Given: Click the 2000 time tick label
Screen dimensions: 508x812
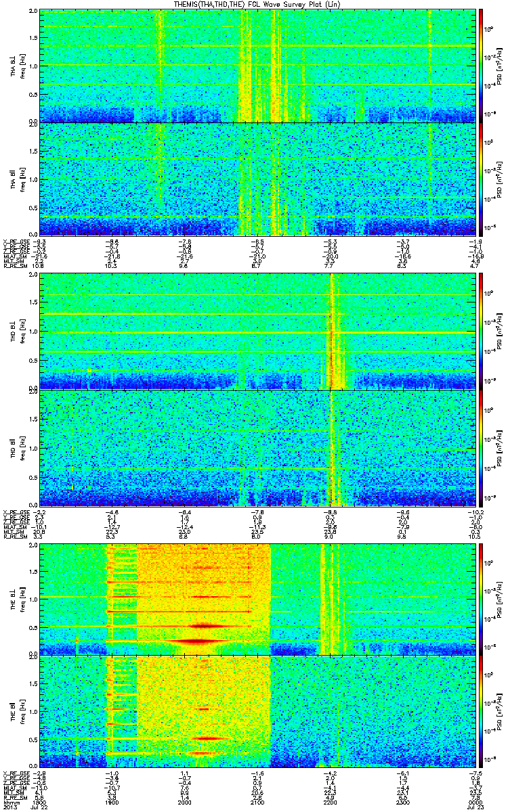Looking at the screenshot, I should click(185, 802).
